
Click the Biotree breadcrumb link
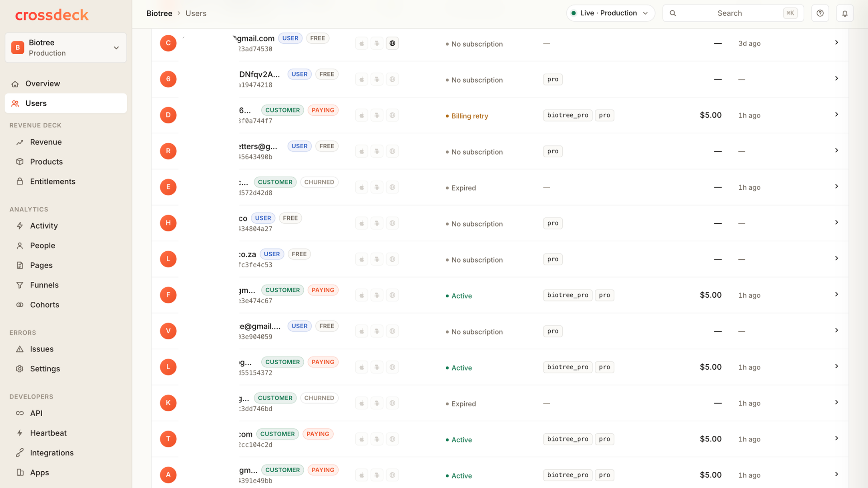159,14
